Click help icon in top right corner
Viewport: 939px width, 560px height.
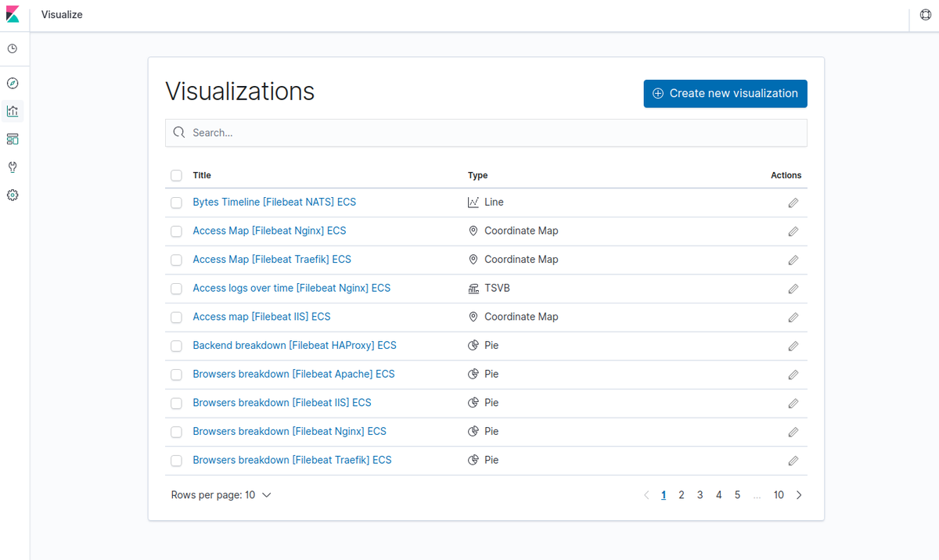coord(925,15)
